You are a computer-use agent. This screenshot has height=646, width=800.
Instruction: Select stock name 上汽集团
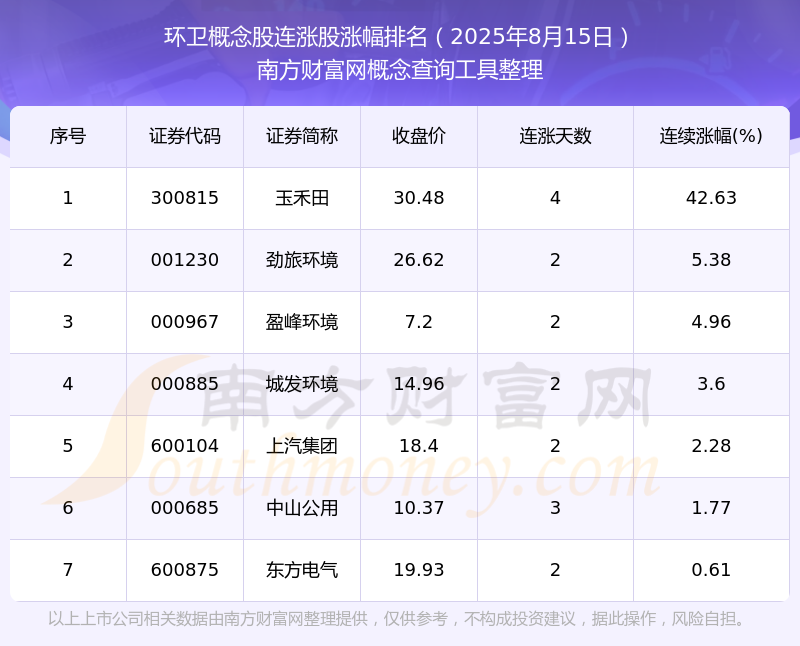point(302,446)
